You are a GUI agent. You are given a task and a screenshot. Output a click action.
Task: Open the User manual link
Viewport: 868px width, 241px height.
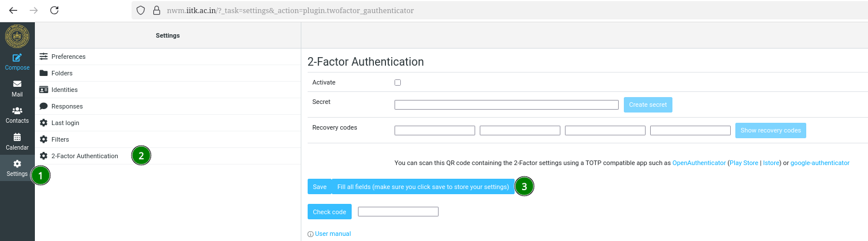tap(333, 234)
